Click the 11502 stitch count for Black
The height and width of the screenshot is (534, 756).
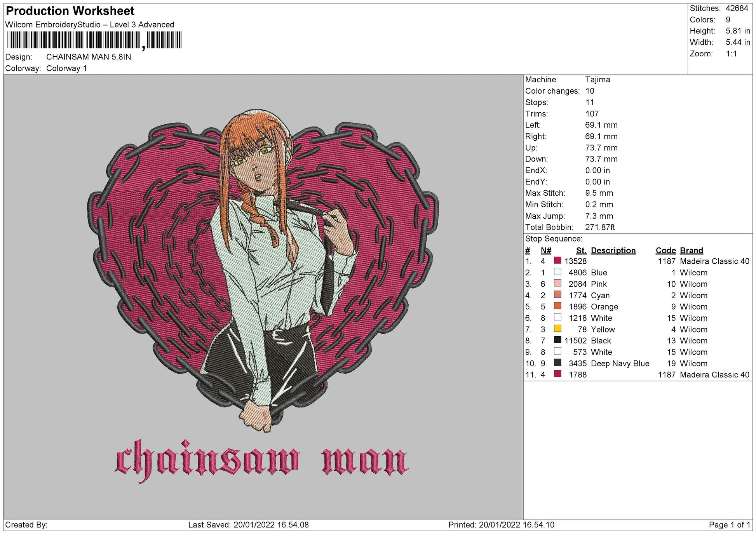(x=575, y=341)
